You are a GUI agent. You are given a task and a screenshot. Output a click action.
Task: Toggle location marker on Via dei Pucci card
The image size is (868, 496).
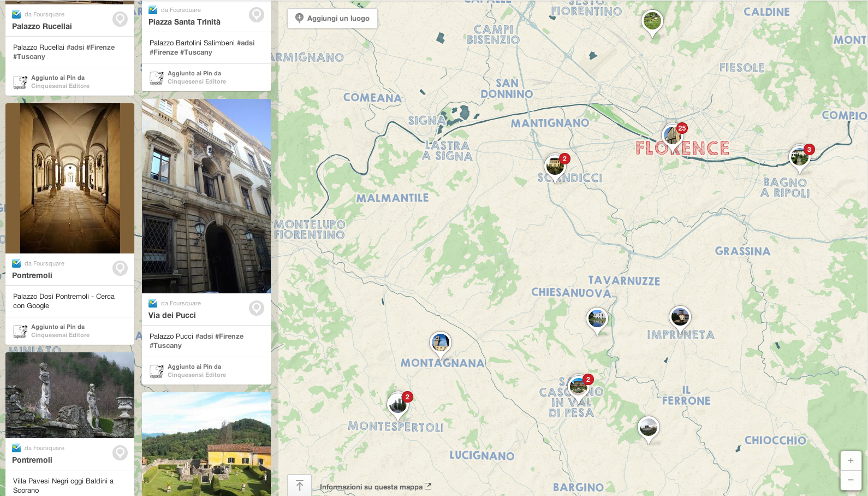[x=257, y=309]
